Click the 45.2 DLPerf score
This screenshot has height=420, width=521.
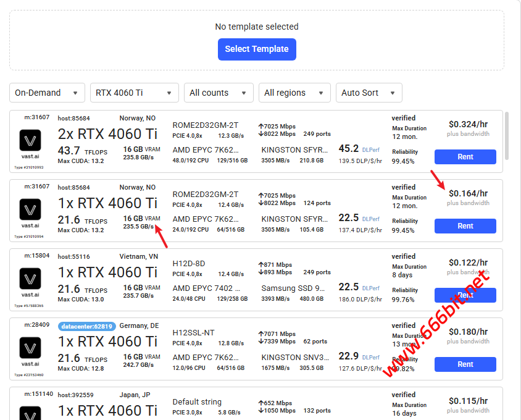coord(349,149)
